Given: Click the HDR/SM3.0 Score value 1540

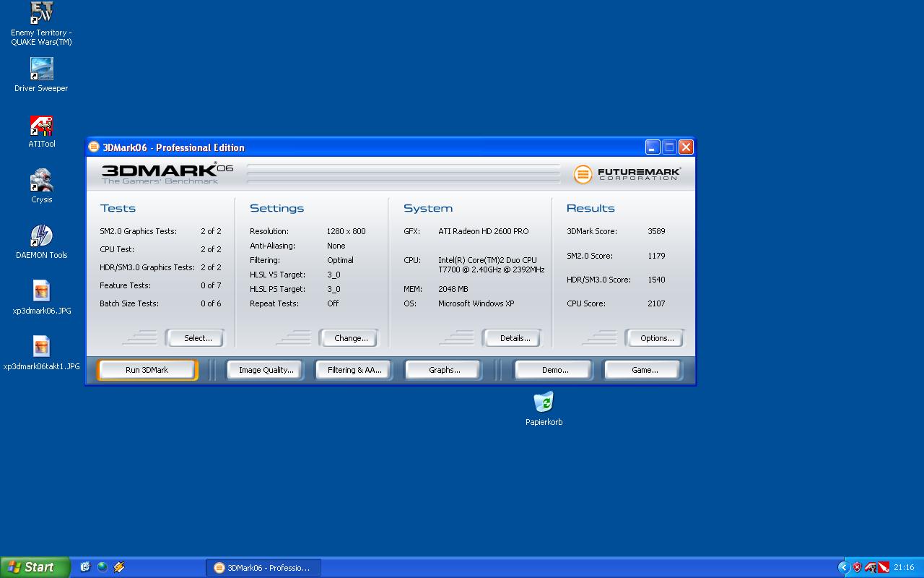Looking at the screenshot, I should tap(656, 280).
